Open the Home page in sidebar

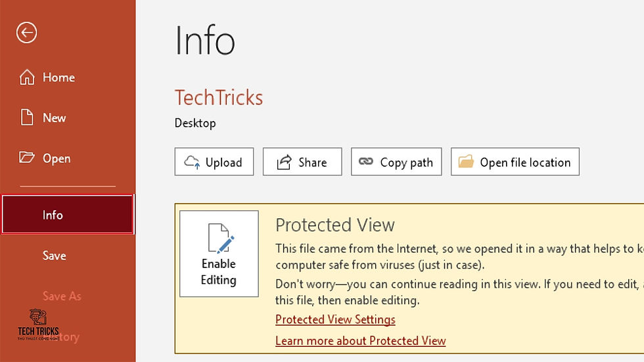(x=47, y=77)
